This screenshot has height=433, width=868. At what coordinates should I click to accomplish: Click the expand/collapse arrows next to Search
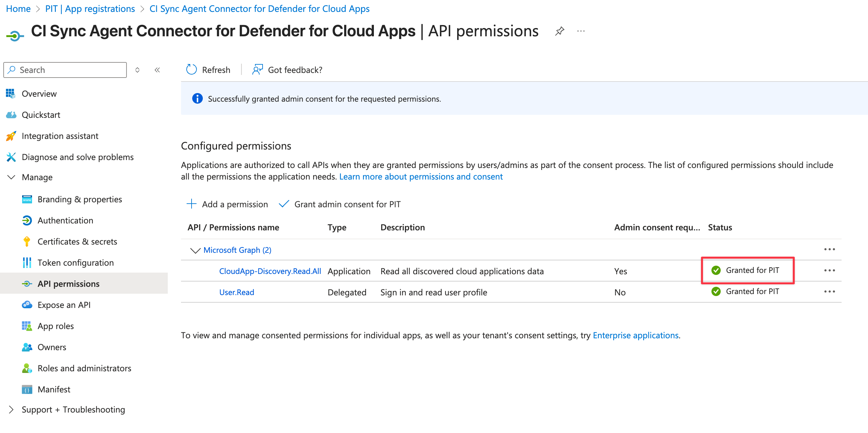pos(137,70)
